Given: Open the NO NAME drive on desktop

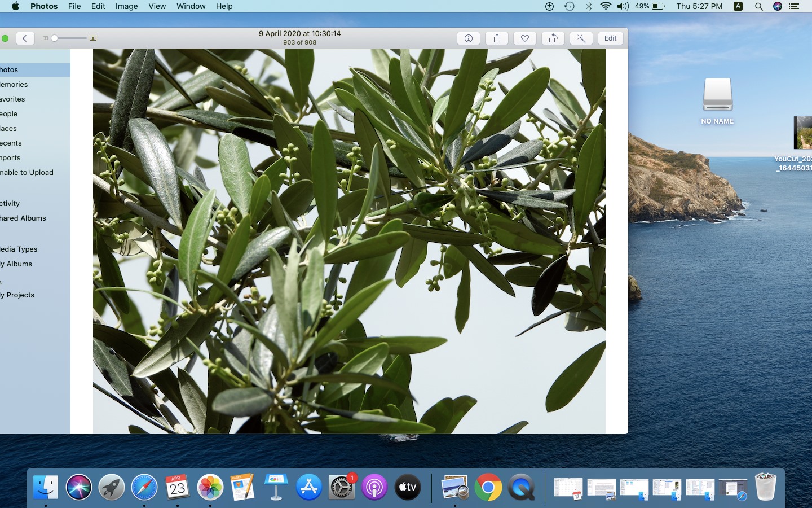Looking at the screenshot, I should (x=717, y=96).
